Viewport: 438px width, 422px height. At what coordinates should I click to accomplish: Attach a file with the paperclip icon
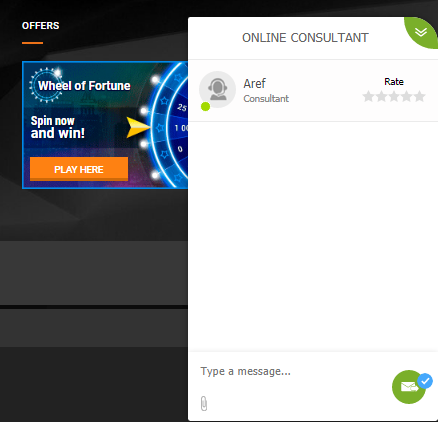click(204, 403)
